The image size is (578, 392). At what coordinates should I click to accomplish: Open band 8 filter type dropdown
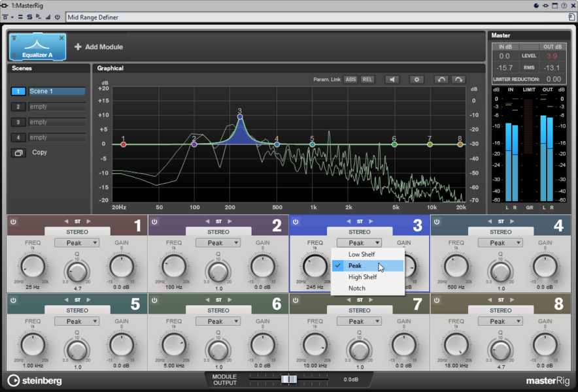(500, 321)
